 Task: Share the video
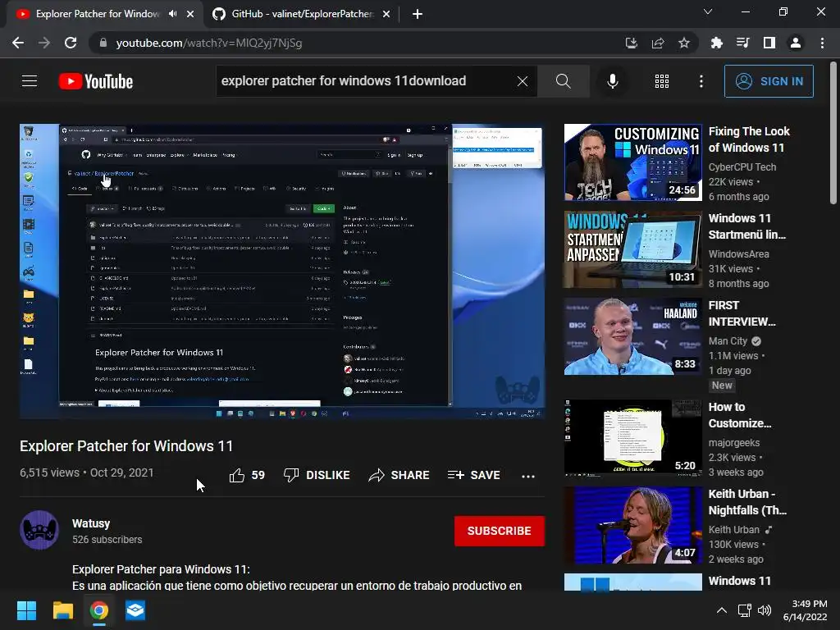(x=399, y=475)
